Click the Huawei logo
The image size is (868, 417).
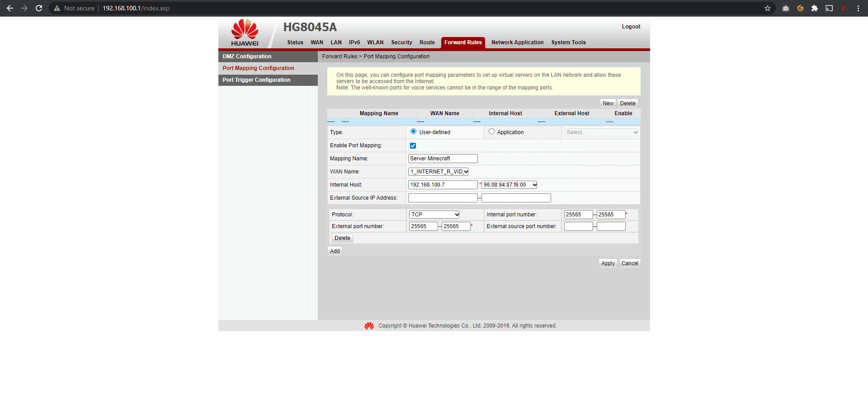coord(245,33)
